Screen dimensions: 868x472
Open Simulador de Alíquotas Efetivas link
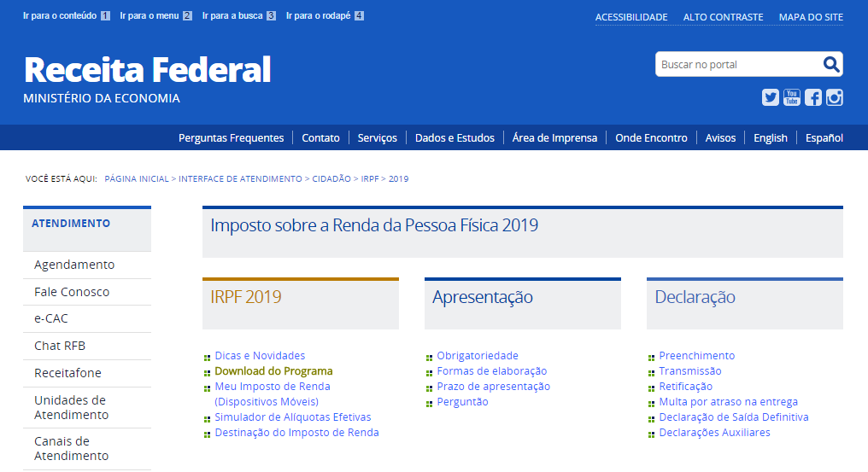[x=293, y=417]
